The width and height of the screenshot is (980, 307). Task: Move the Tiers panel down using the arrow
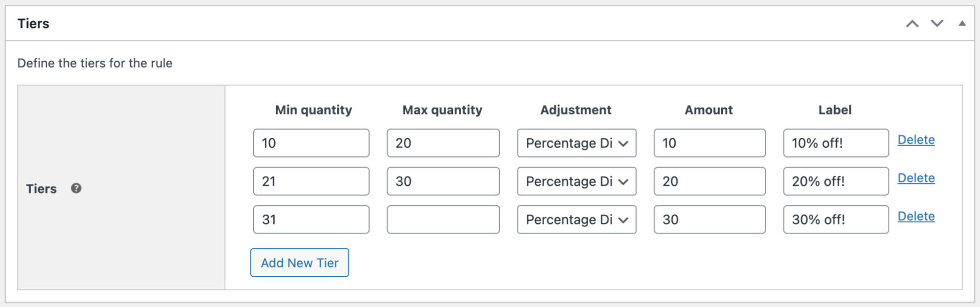pyautogui.click(x=937, y=23)
